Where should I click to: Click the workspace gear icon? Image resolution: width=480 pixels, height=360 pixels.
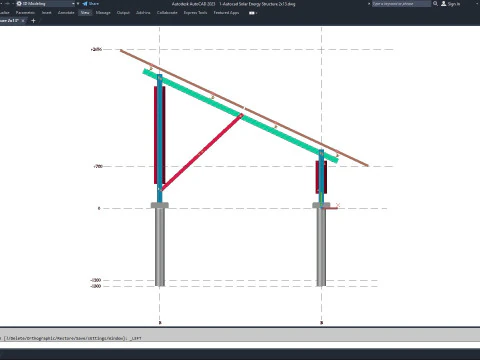[x=19, y=4]
